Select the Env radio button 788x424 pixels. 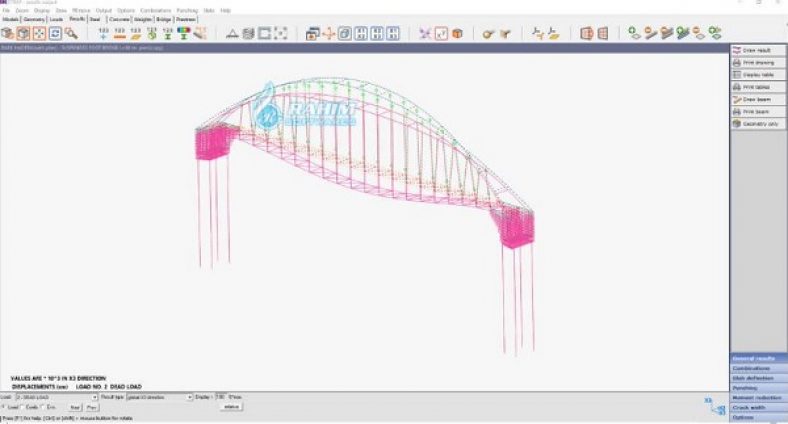pyautogui.click(x=42, y=407)
